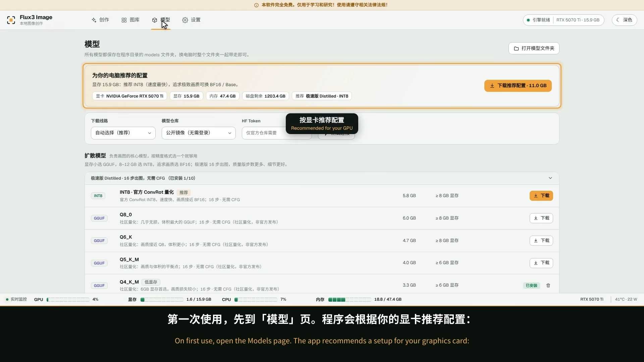The width and height of the screenshot is (644, 362).
Task: Open the 模型仓库 dropdown 公开镜像
Action: (x=199, y=133)
